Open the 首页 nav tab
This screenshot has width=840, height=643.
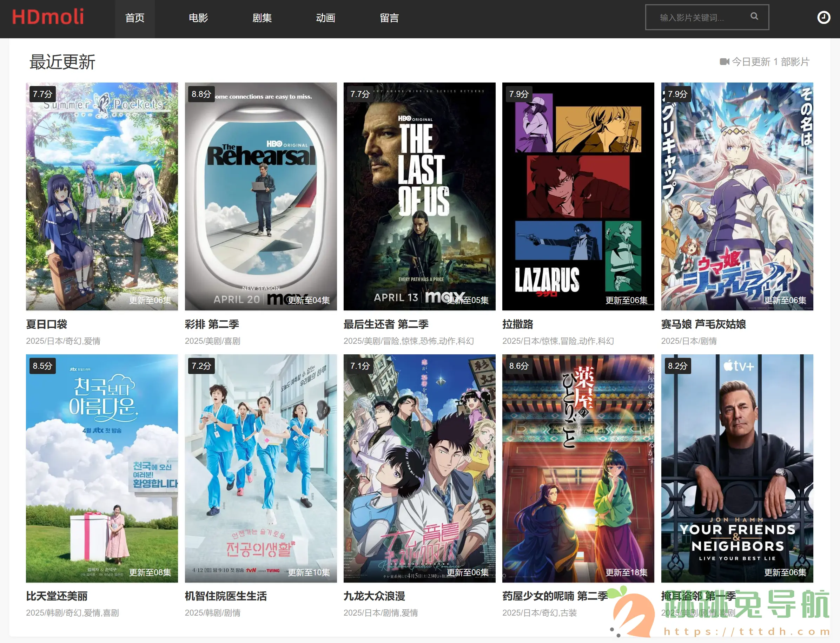point(135,18)
